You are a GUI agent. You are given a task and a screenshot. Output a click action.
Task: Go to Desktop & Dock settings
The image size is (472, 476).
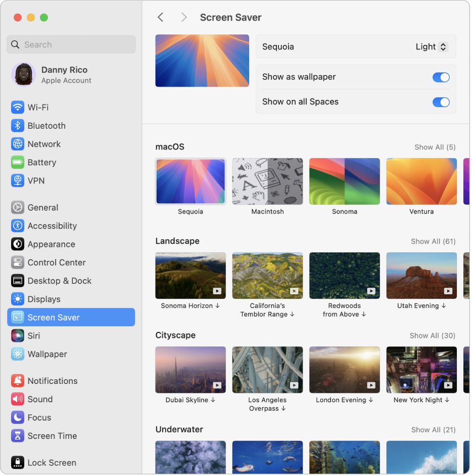tap(59, 281)
